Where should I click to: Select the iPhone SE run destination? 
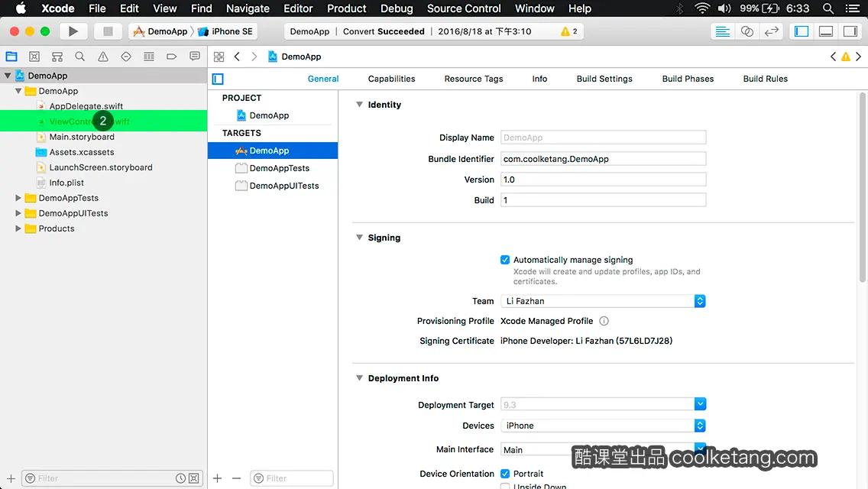coord(226,31)
